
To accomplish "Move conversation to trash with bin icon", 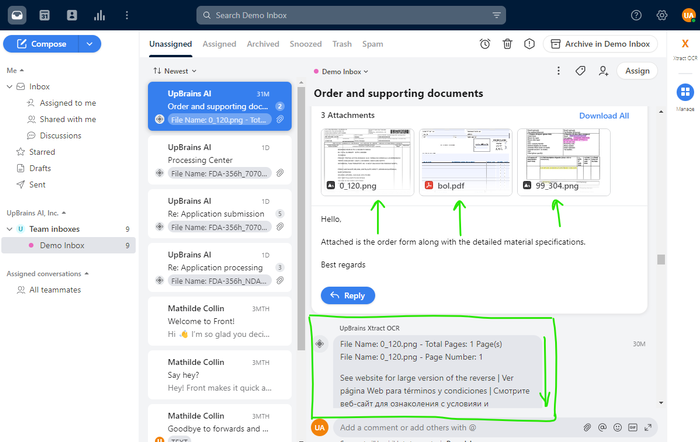I will click(x=507, y=44).
